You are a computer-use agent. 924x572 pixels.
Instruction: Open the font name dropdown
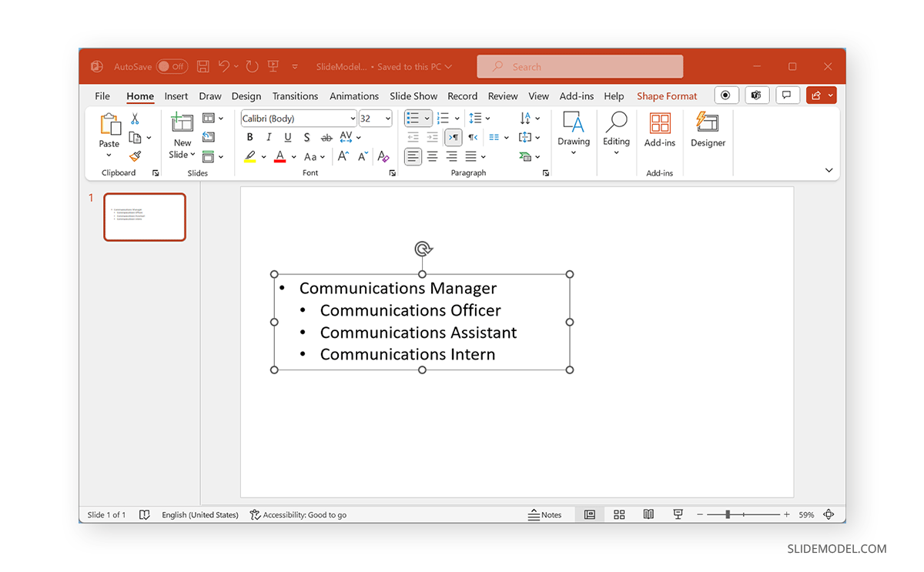click(354, 118)
